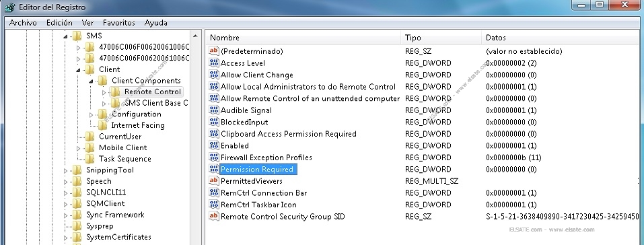The image size is (644, 245).
Task: Select Clipboard Access Permission Required value
Action: click(x=288, y=133)
